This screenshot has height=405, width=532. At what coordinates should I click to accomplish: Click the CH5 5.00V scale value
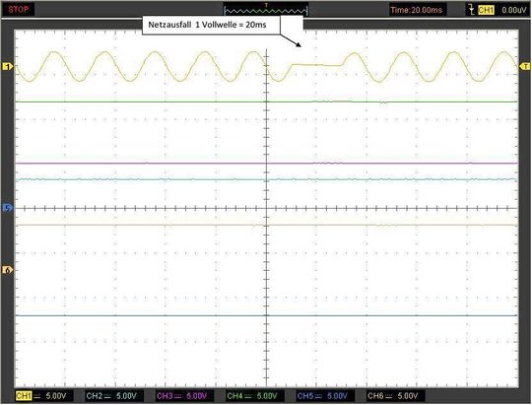(337, 396)
